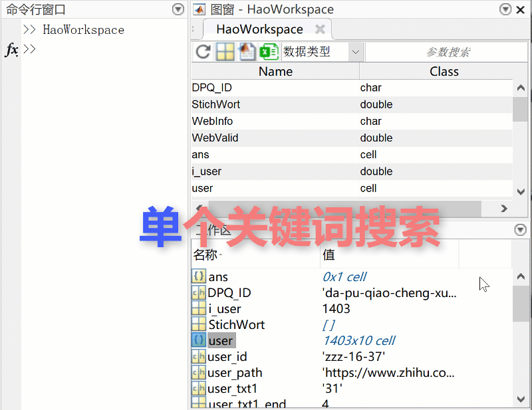
Task: Select the user_path variable in workspace
Action: coord(235,373)
